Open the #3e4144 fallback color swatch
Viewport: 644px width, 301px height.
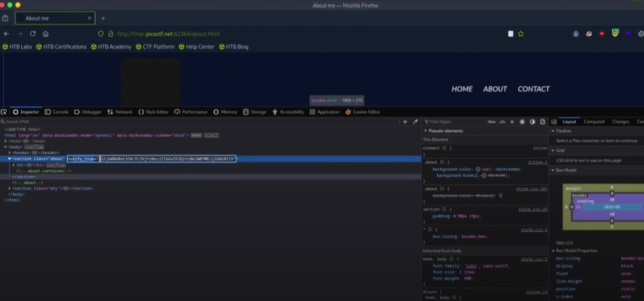click(485, 175)
